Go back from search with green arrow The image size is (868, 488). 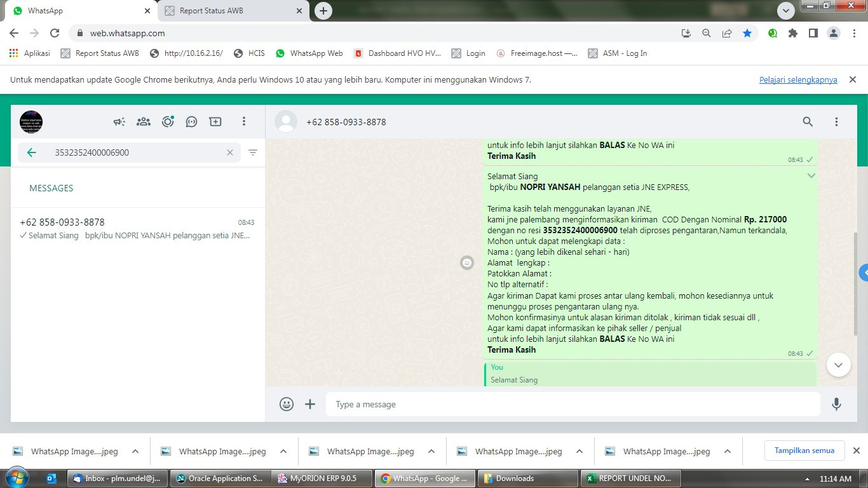tap(31, 152)
